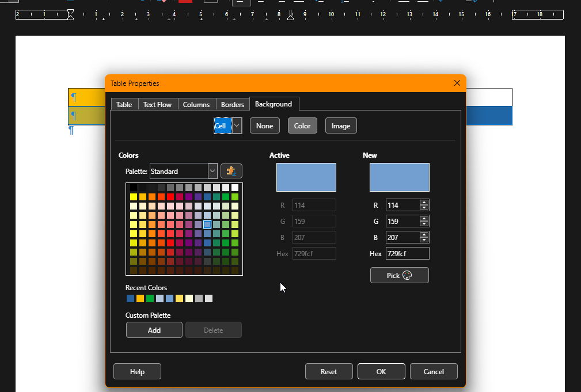Select the None background option

point(264,125)
